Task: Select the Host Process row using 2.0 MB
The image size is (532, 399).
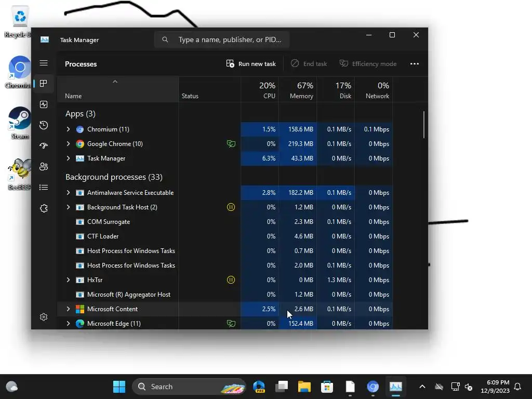Action: pos(224,265)
